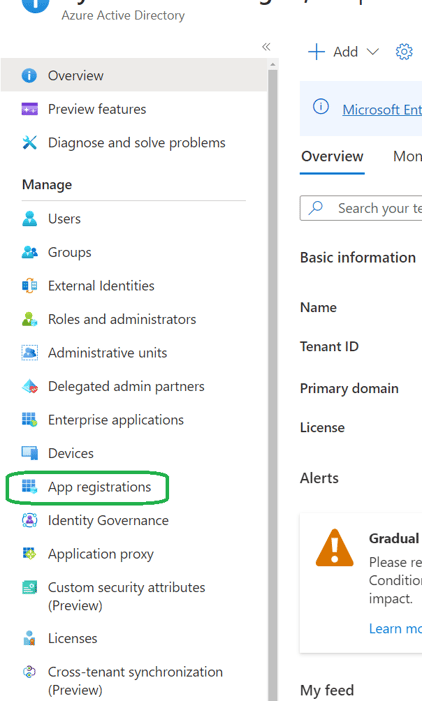Click the sidebar scrollbar up arrow
The height and width of the screenshot is (701, 422).
pyautogui.click(x=273, y=65)
